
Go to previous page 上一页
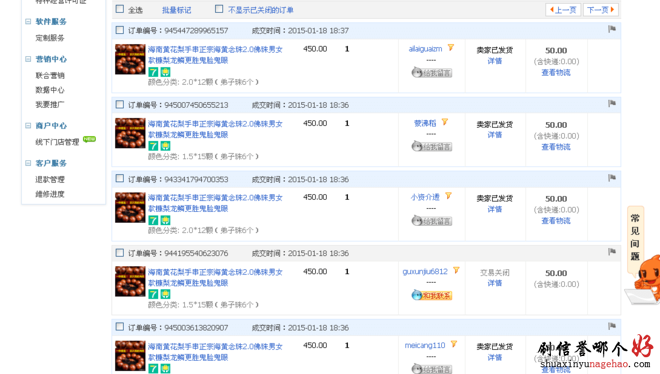tap(563, 9)
